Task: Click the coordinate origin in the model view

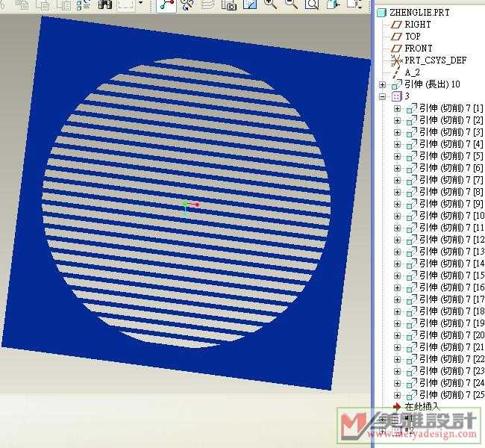Action: (x=185, y=204)
